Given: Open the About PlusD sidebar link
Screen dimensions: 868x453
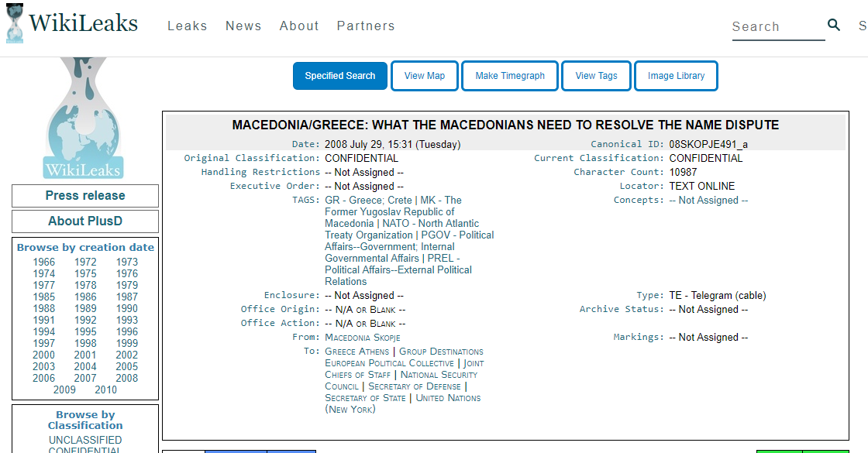Looking at the screenshot, I should 85,221.
